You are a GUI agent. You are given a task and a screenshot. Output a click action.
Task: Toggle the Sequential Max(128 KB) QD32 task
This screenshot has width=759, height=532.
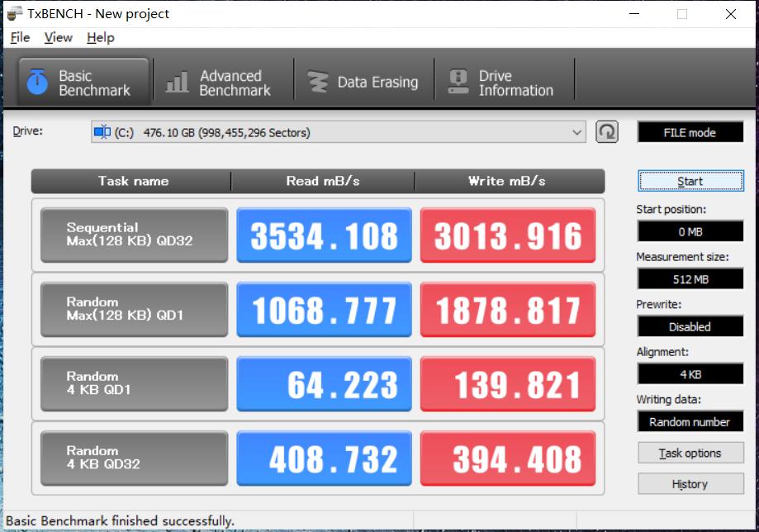134,235
